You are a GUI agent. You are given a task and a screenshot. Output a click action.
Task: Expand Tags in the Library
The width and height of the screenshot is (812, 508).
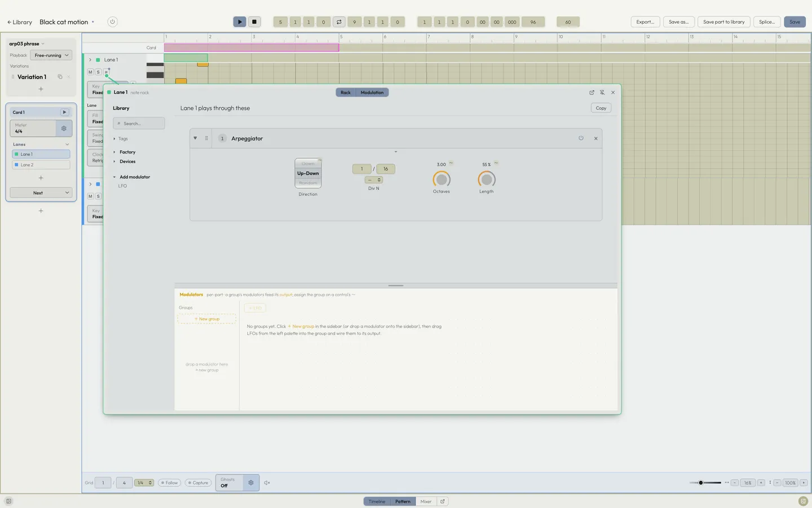pos(121,139)
